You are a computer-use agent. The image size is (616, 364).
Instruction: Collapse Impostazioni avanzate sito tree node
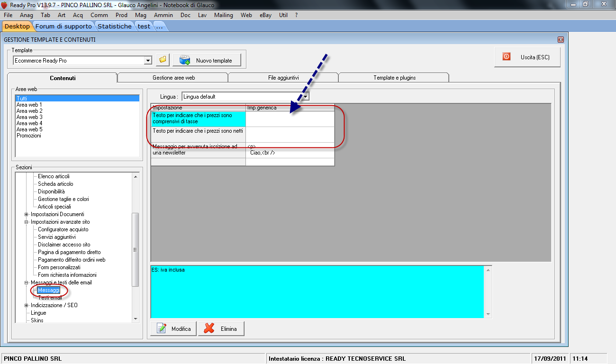pos(27,222)
